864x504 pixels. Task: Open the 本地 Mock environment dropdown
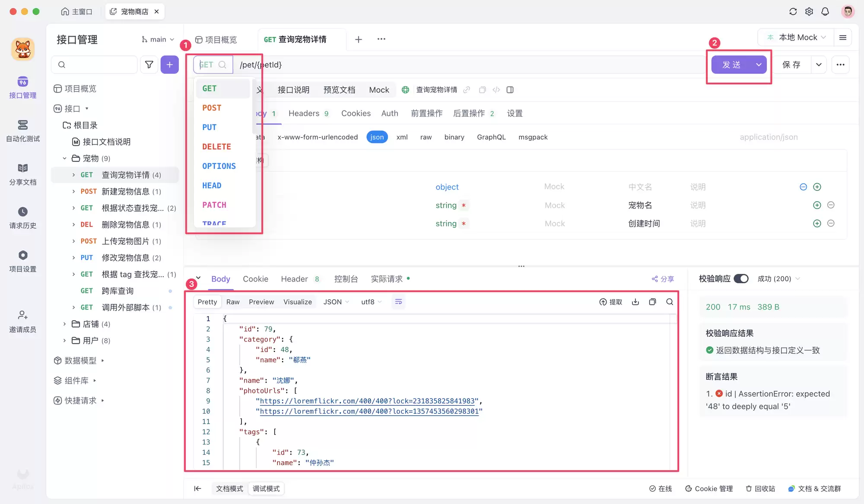(x=797, y=38)
